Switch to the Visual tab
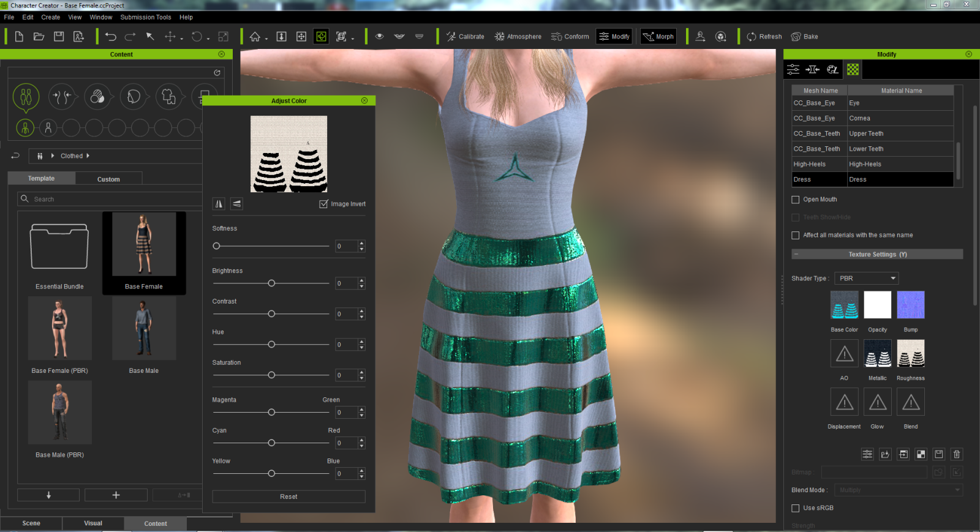The image size is (980, 532). [93, 523]
